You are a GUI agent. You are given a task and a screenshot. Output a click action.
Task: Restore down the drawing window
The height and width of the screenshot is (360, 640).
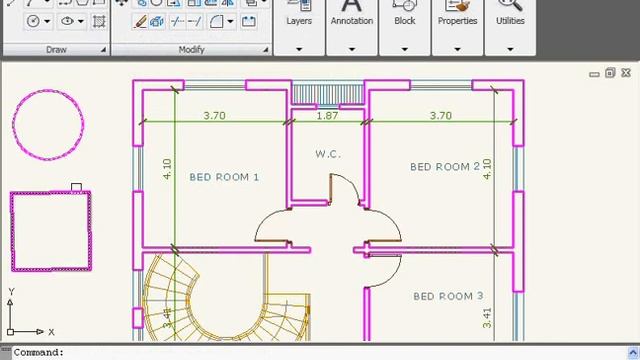coord(610,73)
